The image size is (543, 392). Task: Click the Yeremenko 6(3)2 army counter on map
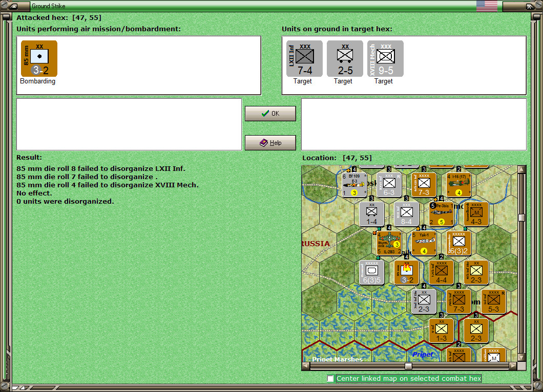[459, 243]
